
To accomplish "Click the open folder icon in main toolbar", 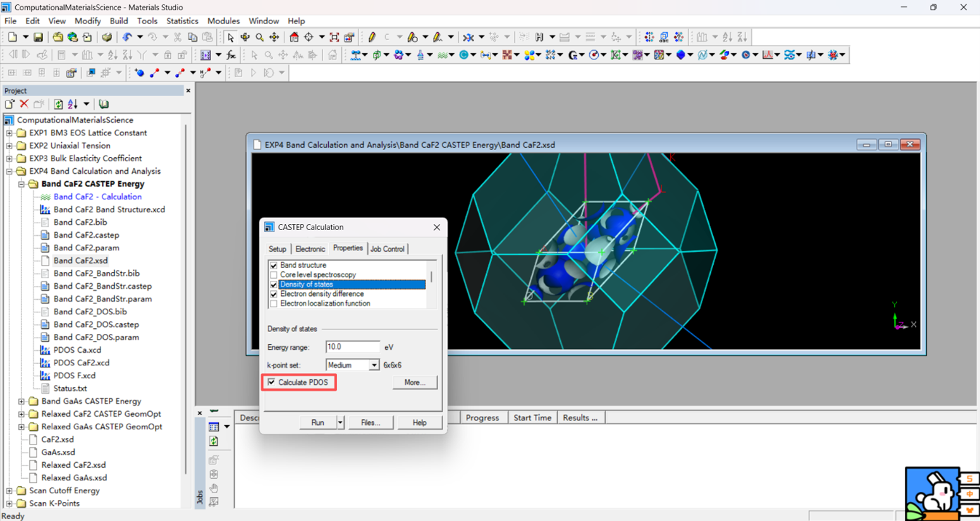I will (x=58, y=37).
